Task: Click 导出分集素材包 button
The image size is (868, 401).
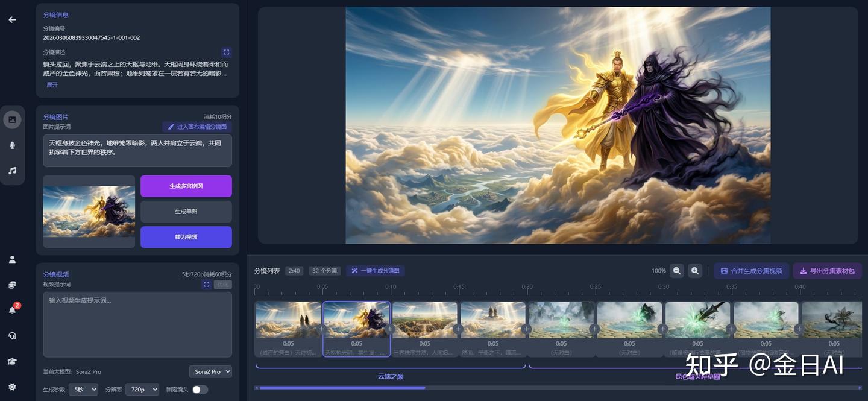Action: click(827, 271)
